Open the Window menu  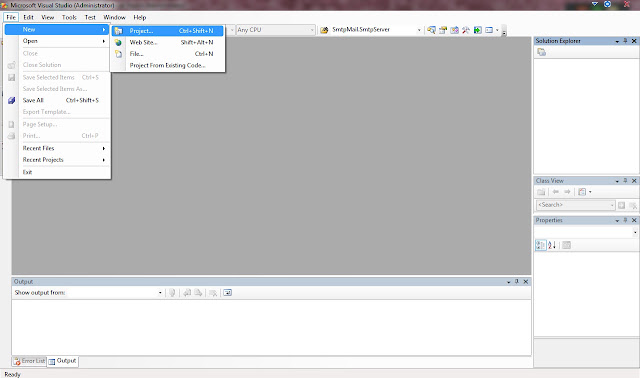pos(114,18)
